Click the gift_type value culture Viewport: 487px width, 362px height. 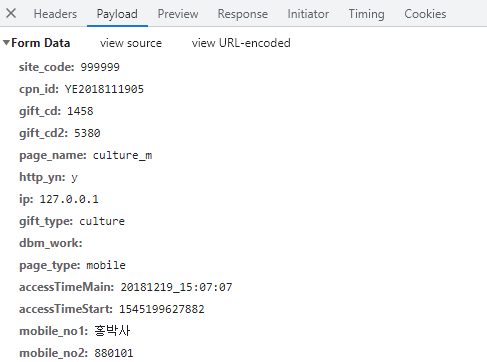(x=102, y=221)
